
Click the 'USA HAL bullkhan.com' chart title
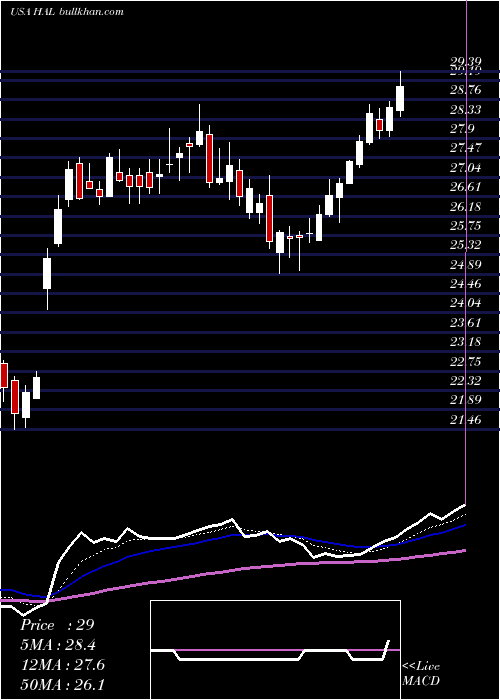pos(67,12)
